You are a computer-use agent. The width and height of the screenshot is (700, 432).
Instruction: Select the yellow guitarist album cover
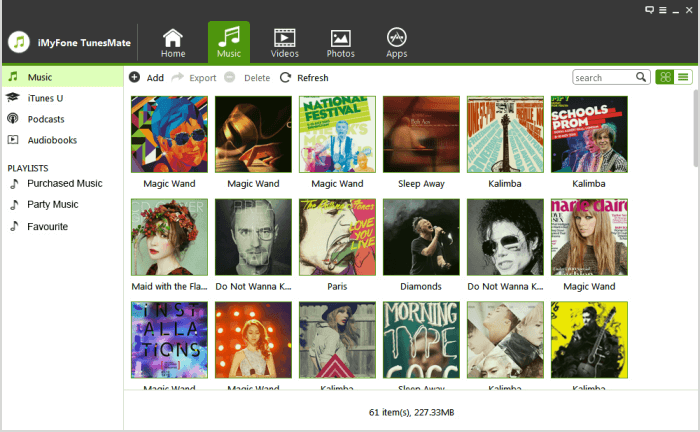pos(589,340)
